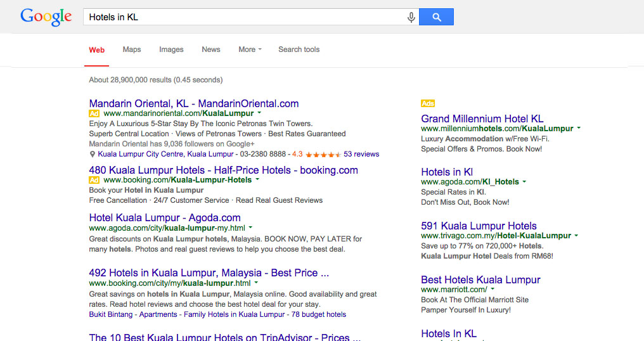Open The 10 Best Kuala Lumpur Hotels TripAdvisor result
The height and width of the screenshot is (341, 644).
tap(225, 337)
